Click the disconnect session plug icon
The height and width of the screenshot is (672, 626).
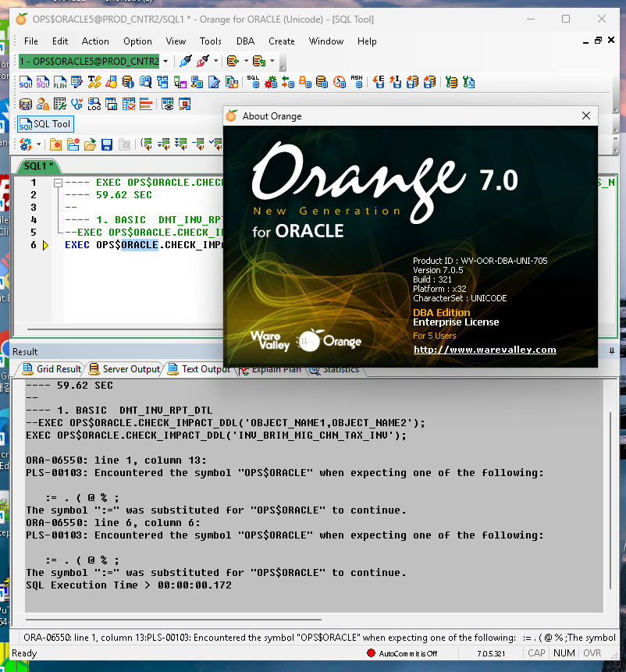(203, 61)
